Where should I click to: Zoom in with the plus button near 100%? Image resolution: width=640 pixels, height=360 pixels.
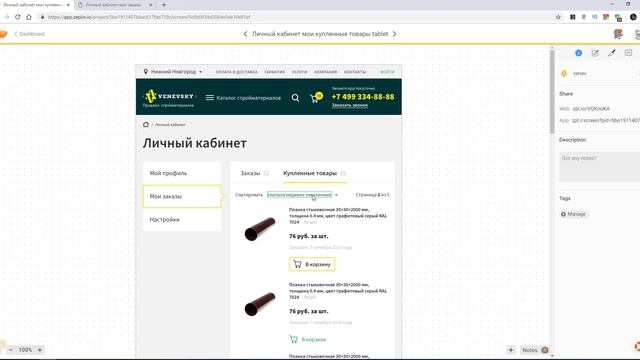pos(40,350)
